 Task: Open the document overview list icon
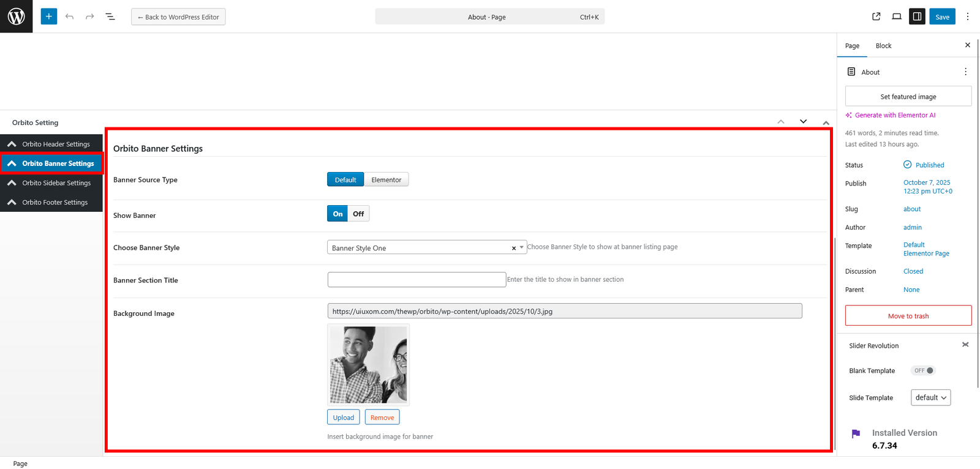pyautogui.click(x=110, y=17)
